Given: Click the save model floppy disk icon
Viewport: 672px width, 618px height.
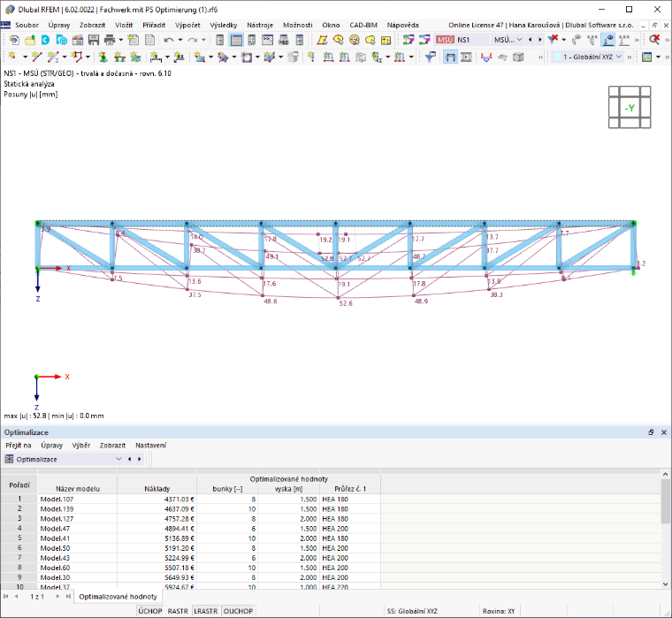Looking at the screenshot, I should 94,40.
